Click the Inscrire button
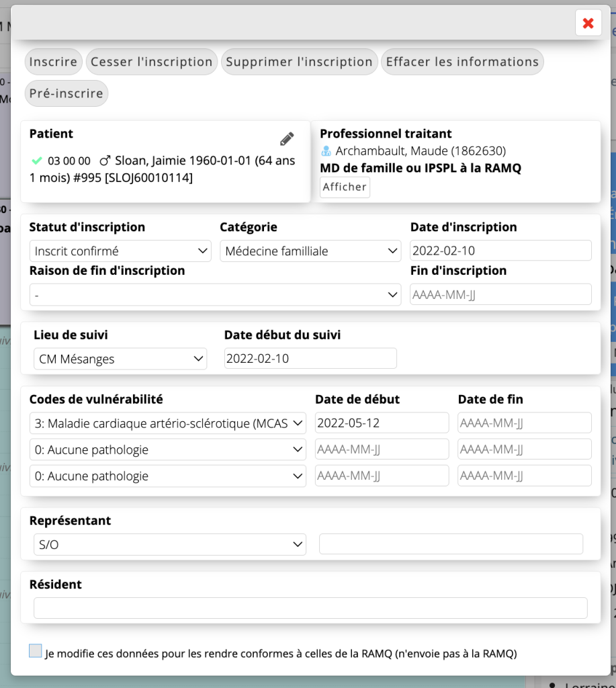Screen dimensions: 616x688 (53, 62)
